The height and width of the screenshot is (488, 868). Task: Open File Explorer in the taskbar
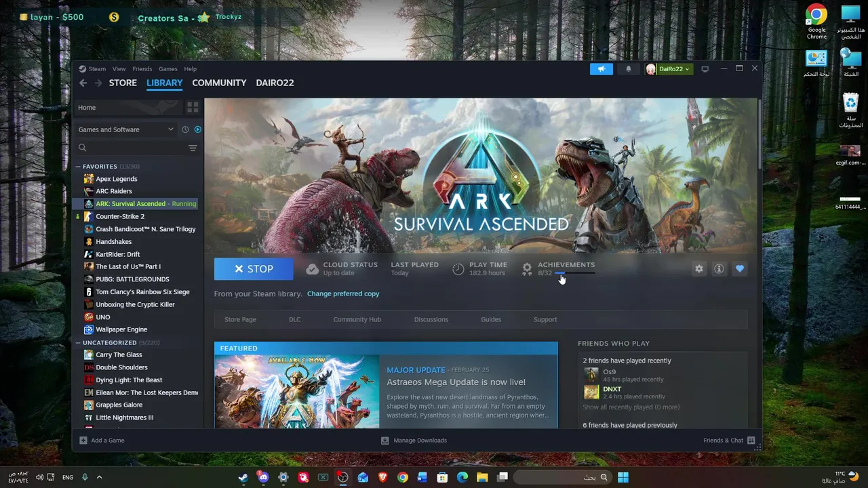(482, 477)
